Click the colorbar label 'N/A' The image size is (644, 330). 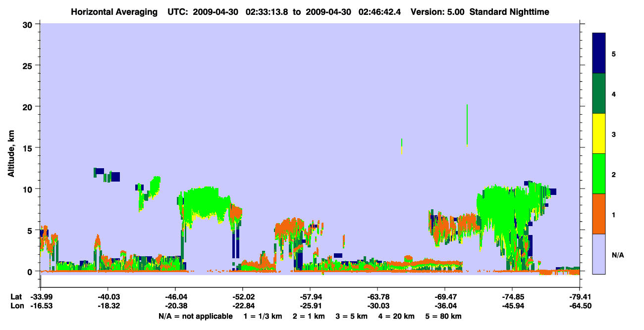(x=617, y=255)
